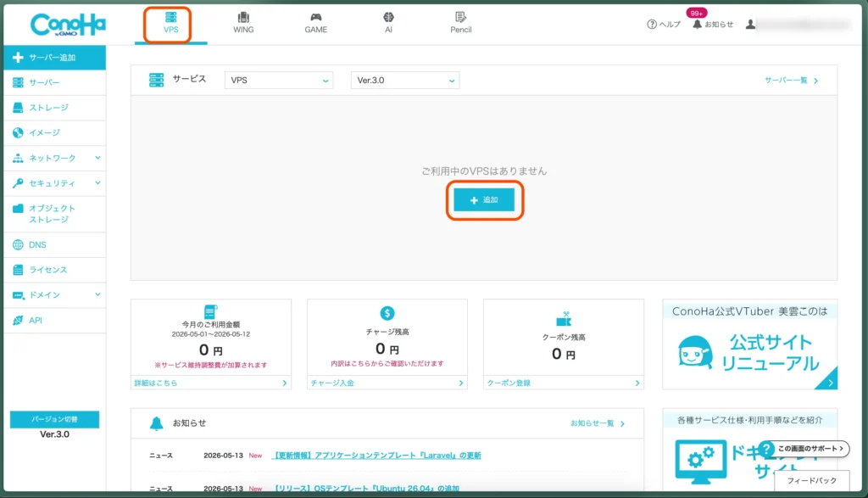Viewport: 868px width, 498px height.
Task: Open ライセンス in the sidebar
Action: [54, 270]
